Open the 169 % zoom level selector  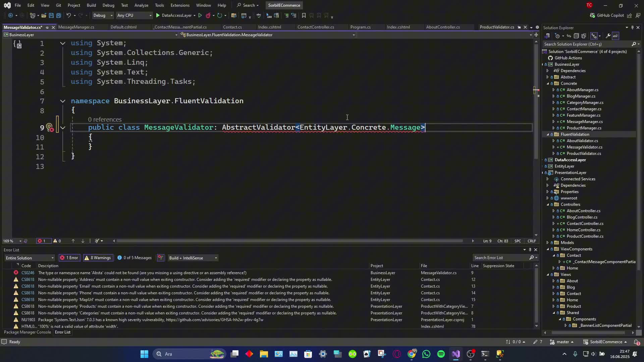pyautogui.click(x=12, y=241)
